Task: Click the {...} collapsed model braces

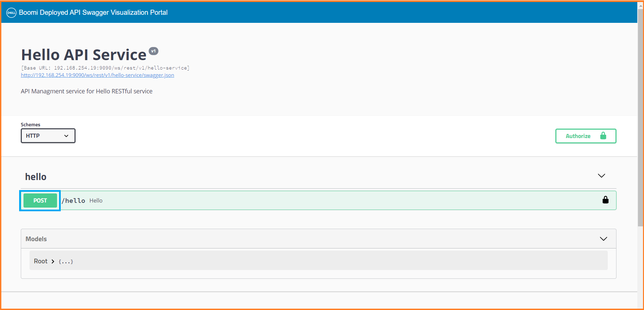Action: (x=66, y=262)
